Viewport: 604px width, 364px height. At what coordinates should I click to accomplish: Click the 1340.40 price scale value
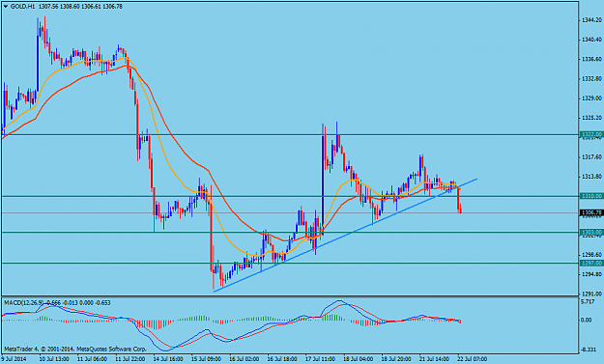pyautogui.click(x=592, y=40)
